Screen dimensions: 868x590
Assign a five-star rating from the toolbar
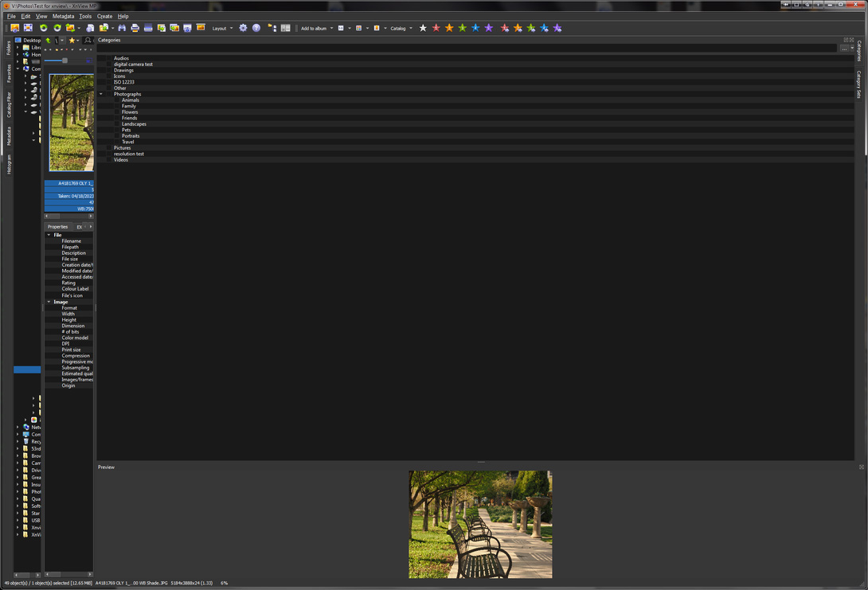pyautogui.click(x=490, y=28)
